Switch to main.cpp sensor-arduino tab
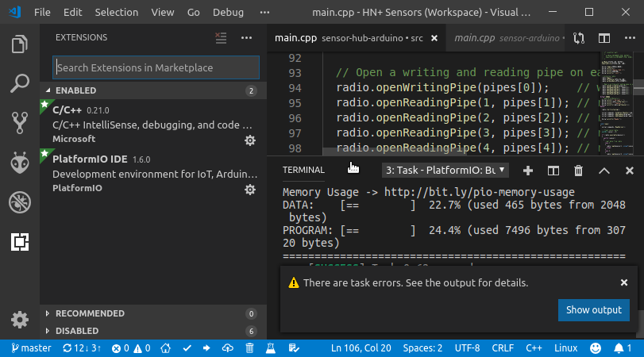 coord(506,38)
